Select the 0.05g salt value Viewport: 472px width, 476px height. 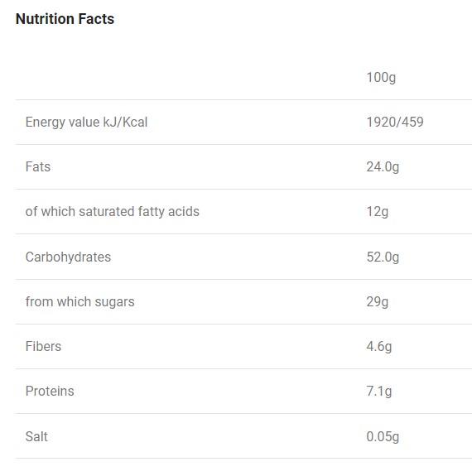[x=383, y=437]
